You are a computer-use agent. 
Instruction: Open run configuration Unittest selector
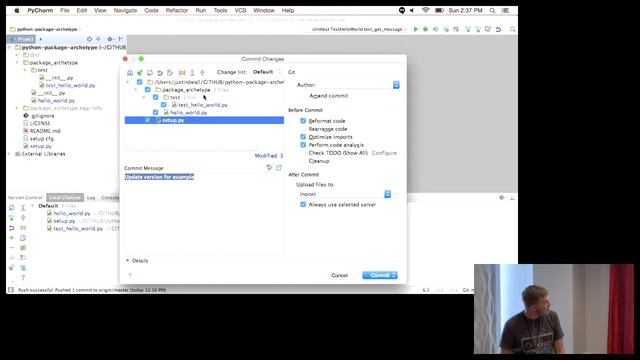tap(359, 29)
